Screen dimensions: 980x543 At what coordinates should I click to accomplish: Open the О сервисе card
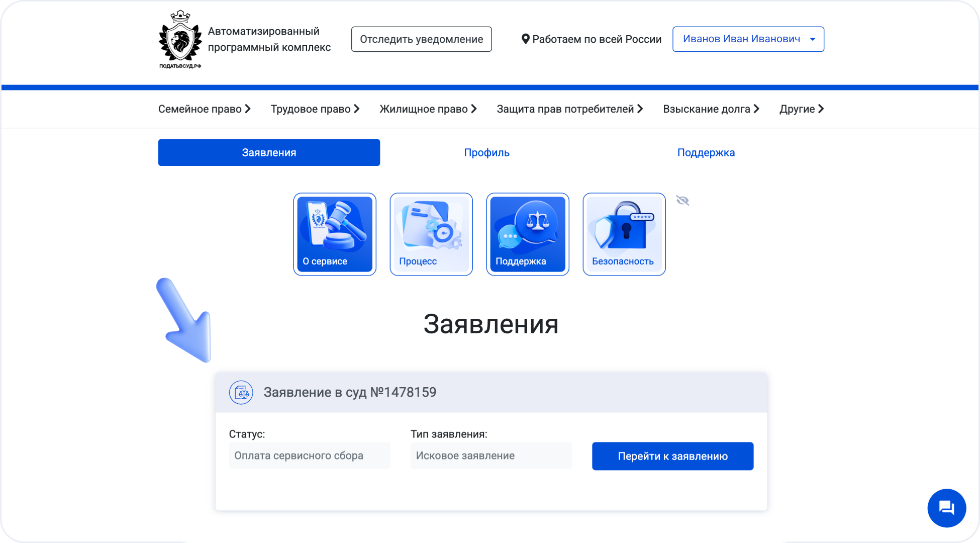[x=335, y=234]
